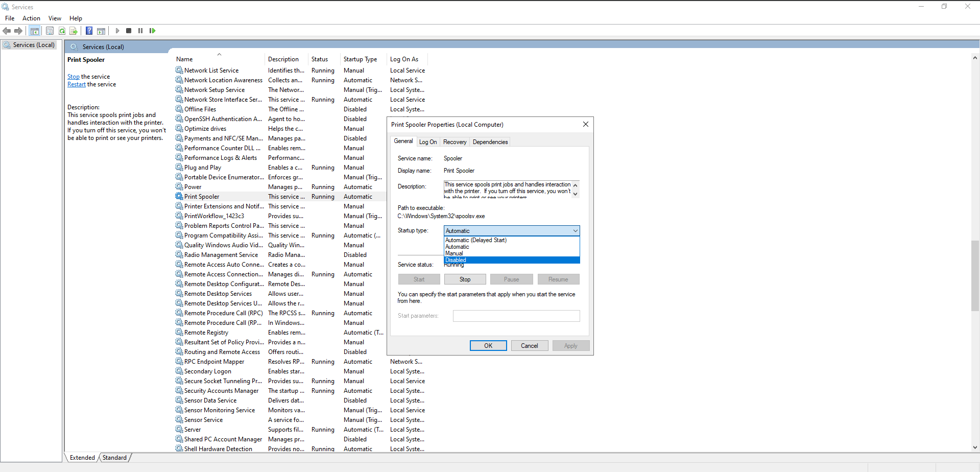This screenshot has width=980, height=472.
Task: Click the Stop button under Service status
Action: click(x=465, y=279)
